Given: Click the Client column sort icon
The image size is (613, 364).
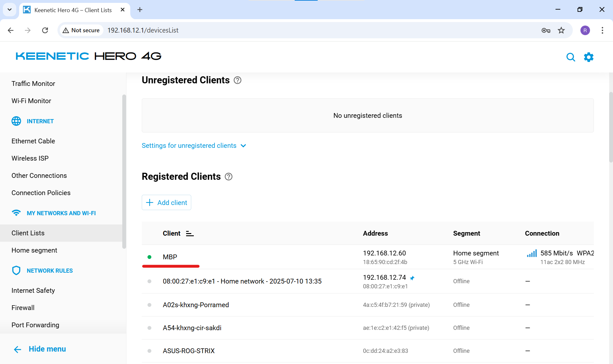Looking at the screenshot, I should coord(190,234).
